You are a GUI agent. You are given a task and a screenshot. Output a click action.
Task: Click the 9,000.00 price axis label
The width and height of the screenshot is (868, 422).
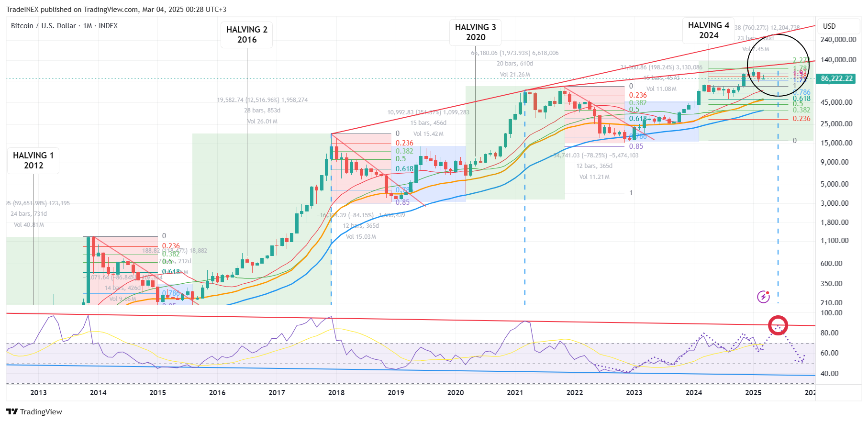[835, 162]
